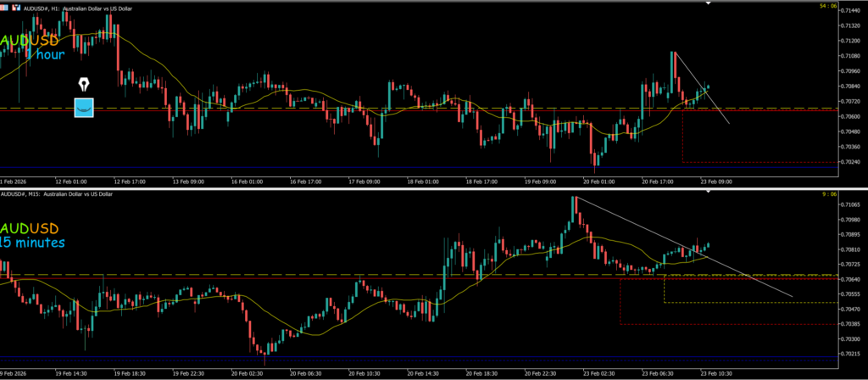Image resolution: width=868 pixels, height=380 pixels.
Task: Select the '15 minutes' text label
Action: click(32, 243)
